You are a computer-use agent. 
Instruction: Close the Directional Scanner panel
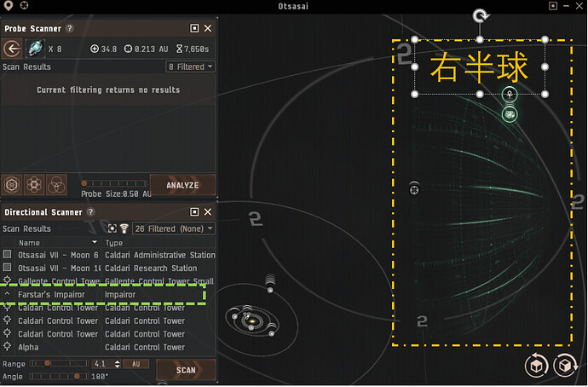[208, 212]
